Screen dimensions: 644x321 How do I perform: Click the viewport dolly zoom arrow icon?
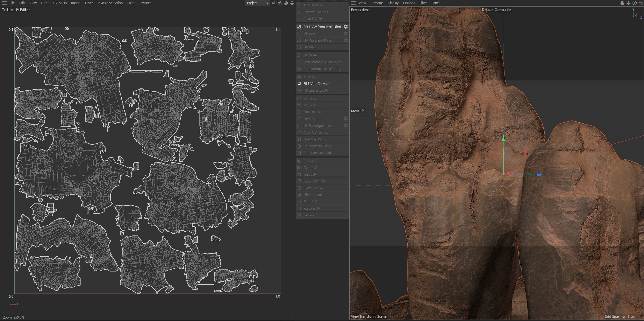click(x=628, y=3)
